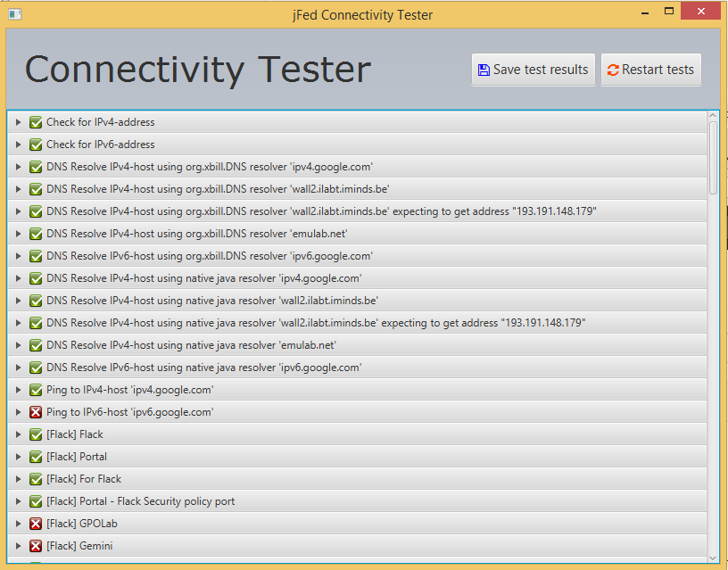Viewport: 728px width, 570px height.
Task: Click red X status icon for GPOLab
Action: [36, 524]
